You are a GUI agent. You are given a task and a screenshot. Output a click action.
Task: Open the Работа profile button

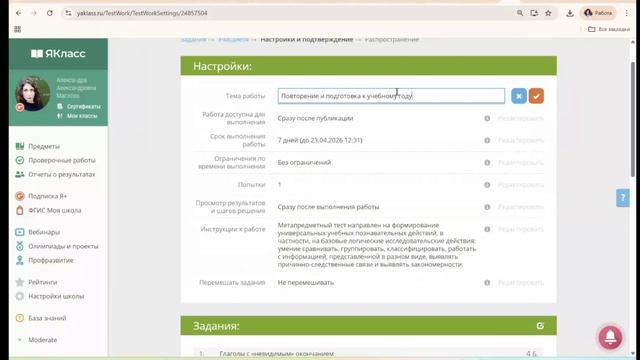(598, 13)
